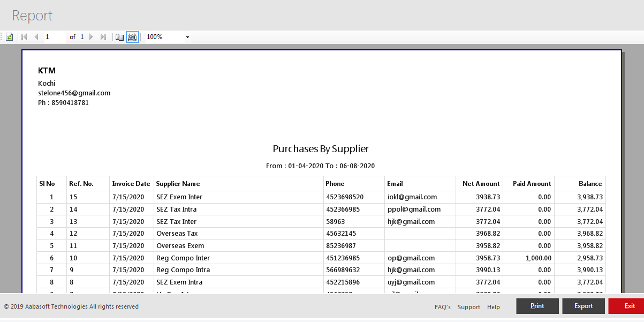Image resolution: width=644 pixels, height=322 pixels.
Task: Go to the next page
Action: coord(91,37)
